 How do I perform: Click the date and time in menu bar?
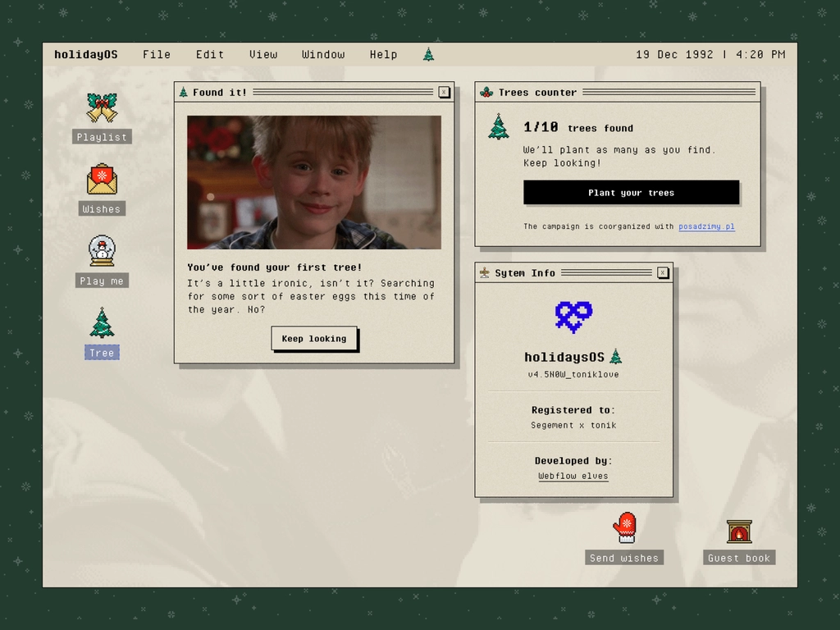pos(710,55)
